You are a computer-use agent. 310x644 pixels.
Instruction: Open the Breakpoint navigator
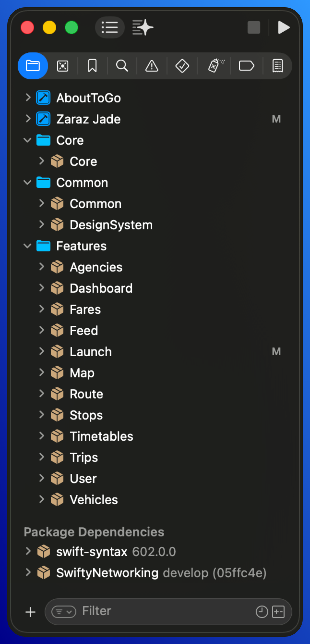[246, 66]
